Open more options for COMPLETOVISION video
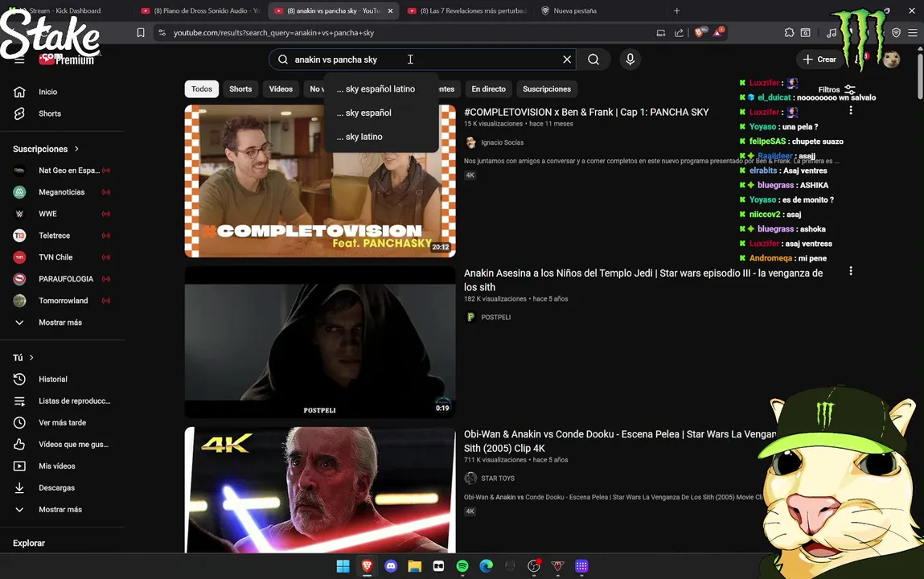Image resolution: width=924 pixels, height=579 pixels. [x=850, y=110]
